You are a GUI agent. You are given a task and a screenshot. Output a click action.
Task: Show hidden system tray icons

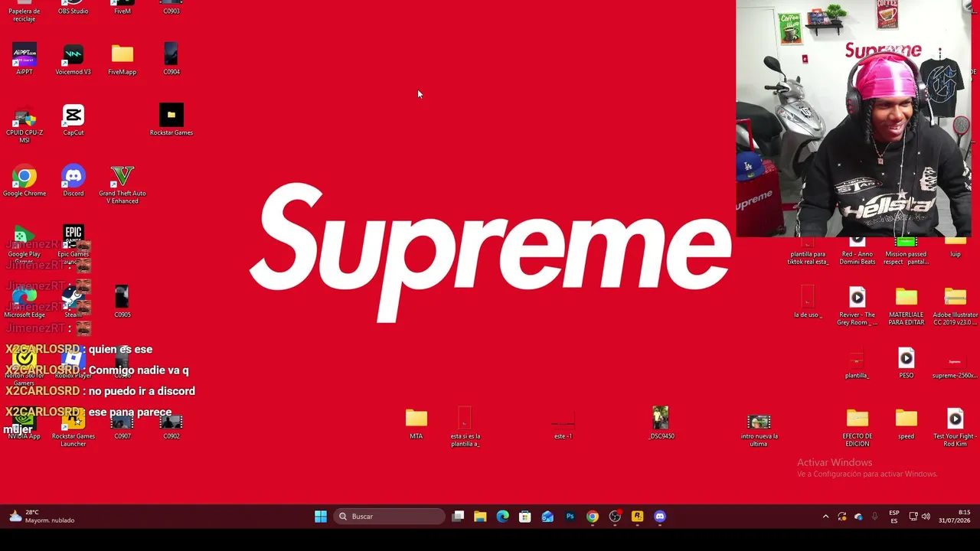pyautogui.click(x=825, y=517)
